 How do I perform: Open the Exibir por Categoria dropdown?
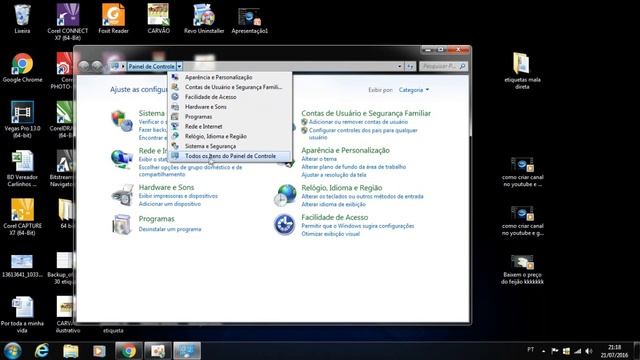[414, 90]
